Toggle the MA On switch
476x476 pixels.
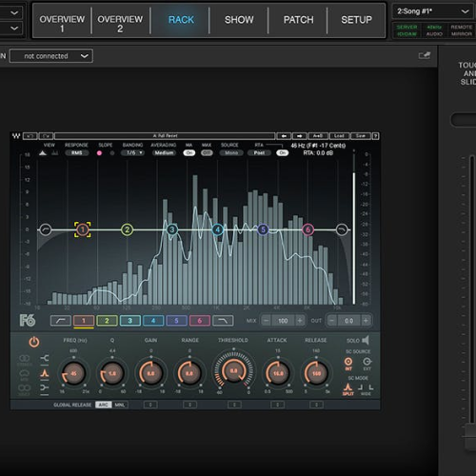point(189,153)
